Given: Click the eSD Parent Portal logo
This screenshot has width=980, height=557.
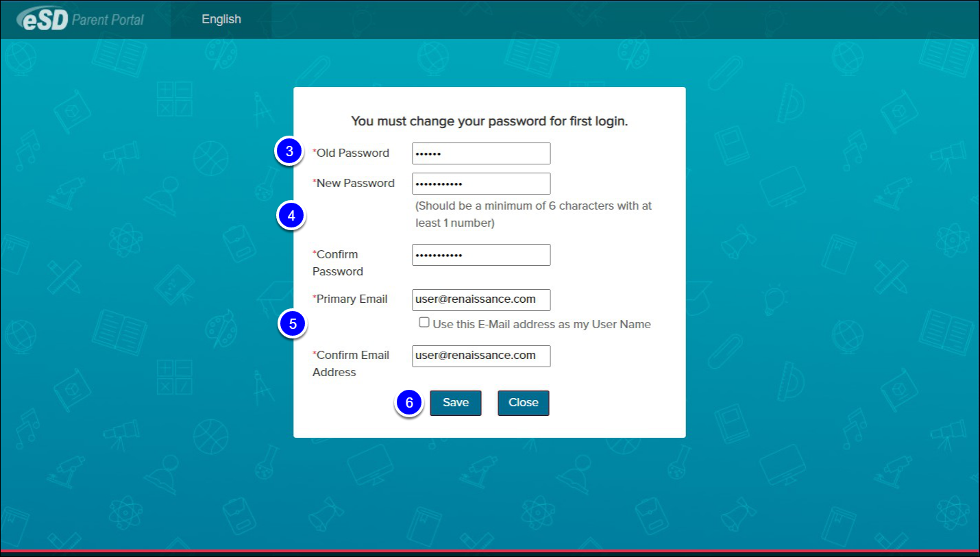Looking at the screenshot, I should pos(81,19).
